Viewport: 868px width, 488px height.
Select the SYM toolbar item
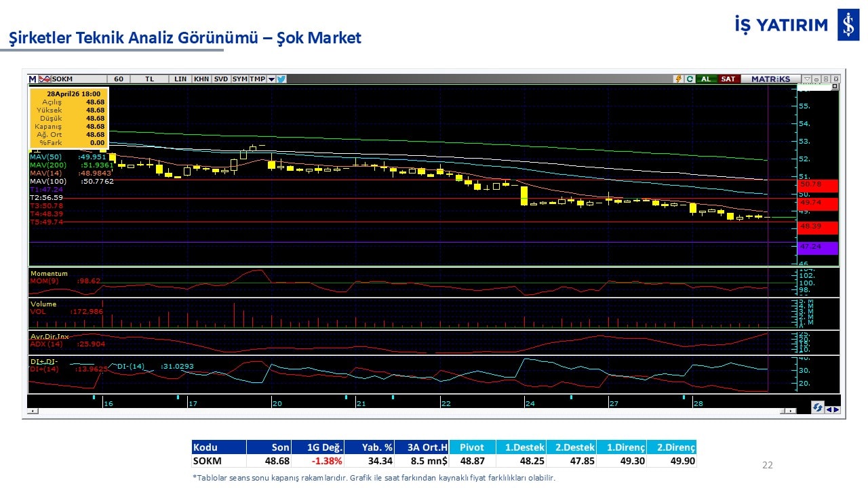[239, 79]
